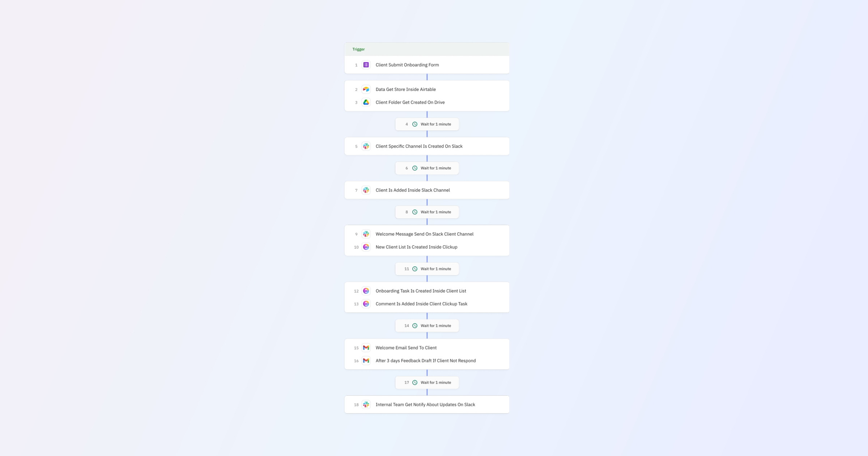Select the Gmail icon beside Feedback Draft step
This screenshot has height=456, width=868.
coord(366,360)
